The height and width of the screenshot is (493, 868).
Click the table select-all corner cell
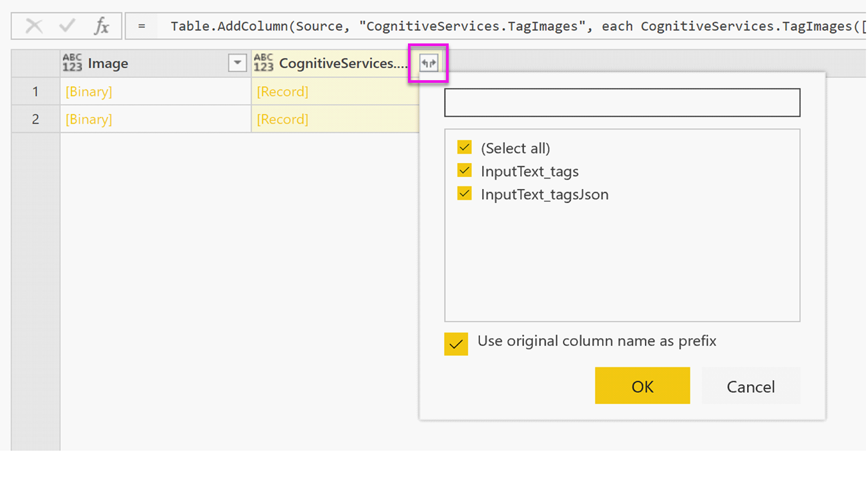point(35,63)
